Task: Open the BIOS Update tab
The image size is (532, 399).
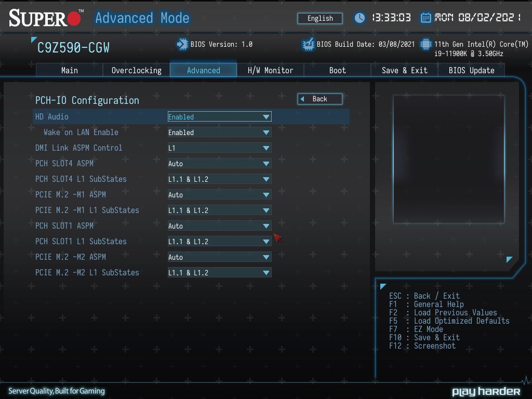Action: tap(472, 70)
